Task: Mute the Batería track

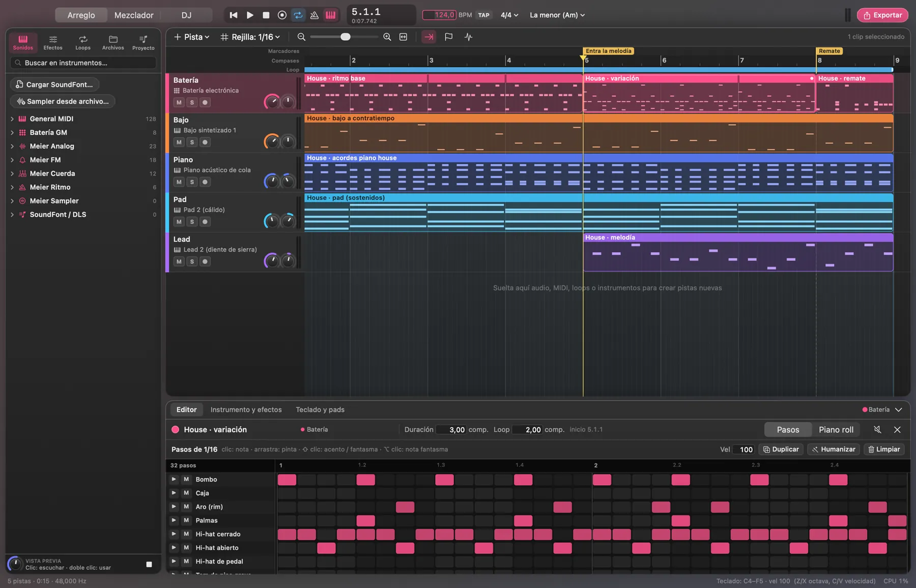Action: [179, 102]
